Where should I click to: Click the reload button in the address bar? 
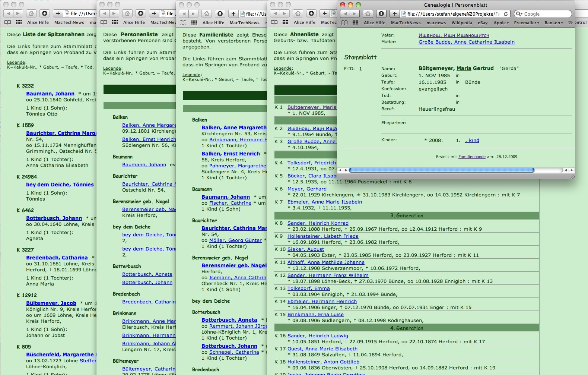(505, 14)
